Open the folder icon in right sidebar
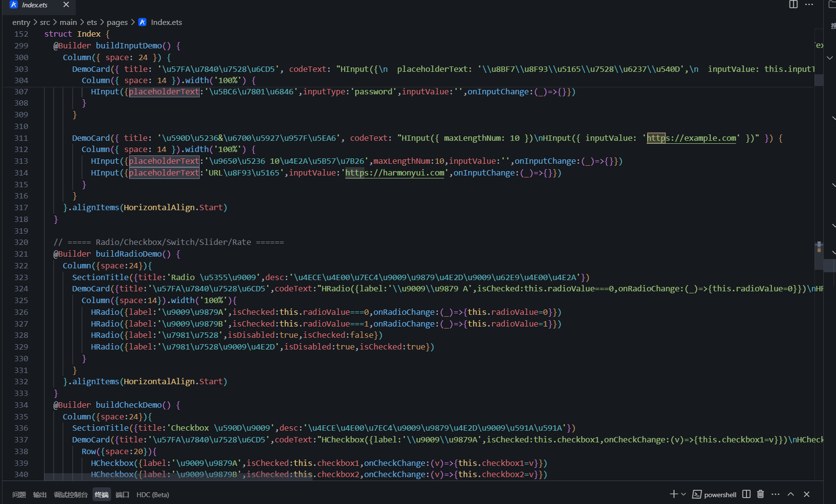The width and height of the screenshot is (836, 504). (x=832, y=4)
